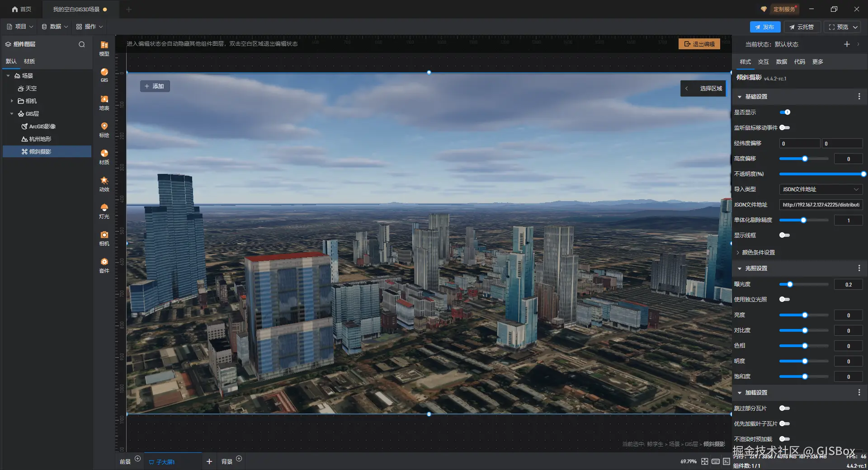The image size is (868, 470).
Task: Toggle the 显示线框 wireframe switch
Action: pyautogui.click(x=785, y=235)
